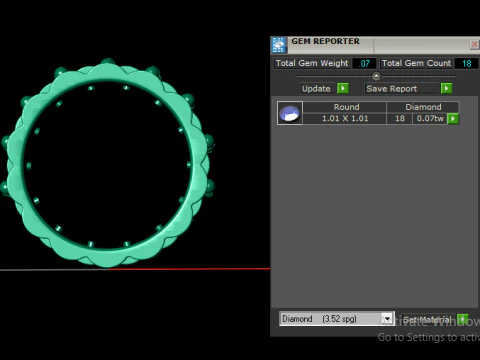480x360 pixels.
Task: Close the Gem Reporter panel
Action: 474,44
